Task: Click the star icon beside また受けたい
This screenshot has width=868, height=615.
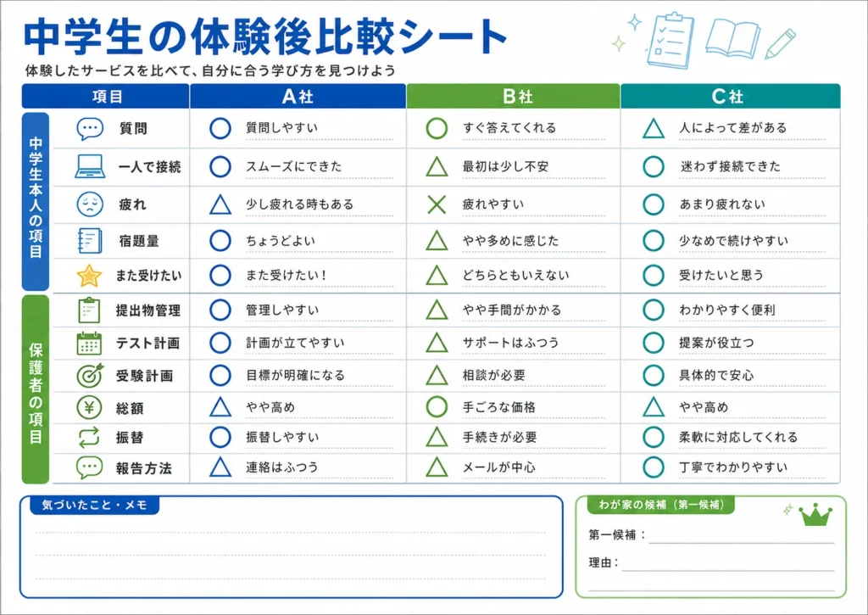Action: [x=89, y=276]
